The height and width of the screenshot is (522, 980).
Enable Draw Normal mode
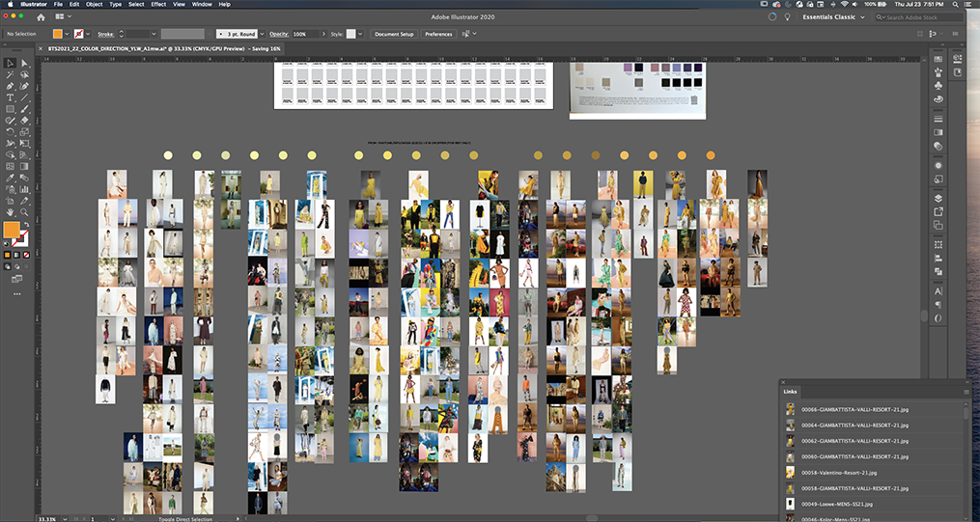tap(8, 266)
